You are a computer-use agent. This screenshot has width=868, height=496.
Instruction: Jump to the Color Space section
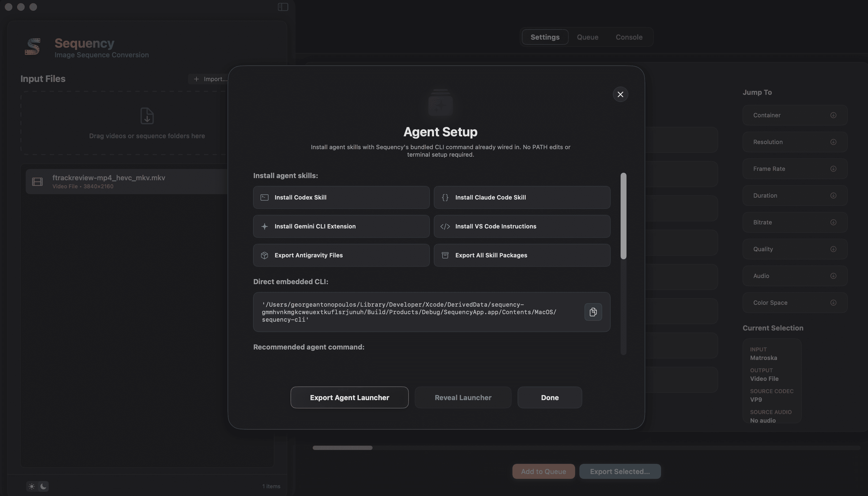(795, 303)
